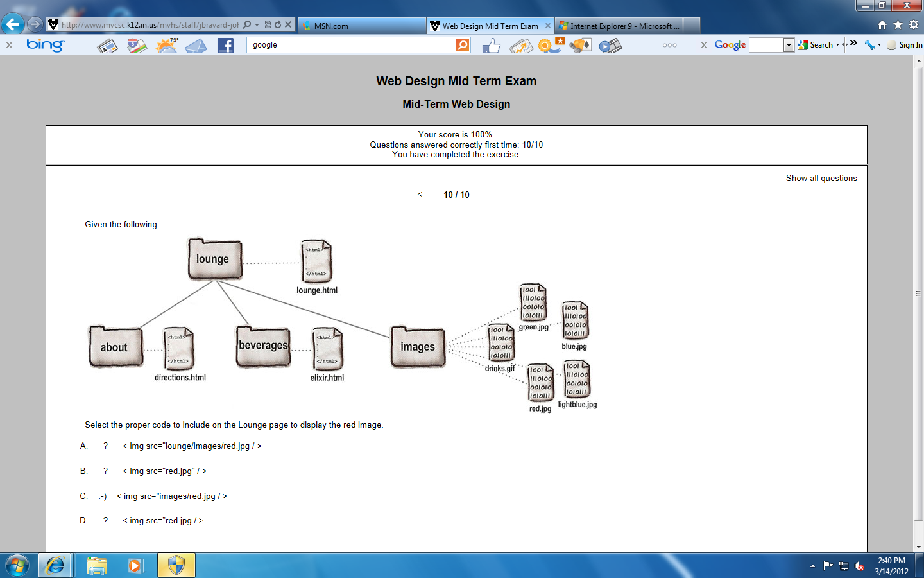Click the weather icon showing 79°
924x578 pixels.
167,46
